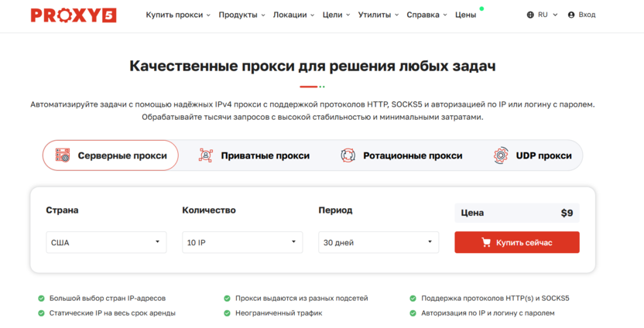
Task: Open the Страна country dropdown
Action: 106,242
